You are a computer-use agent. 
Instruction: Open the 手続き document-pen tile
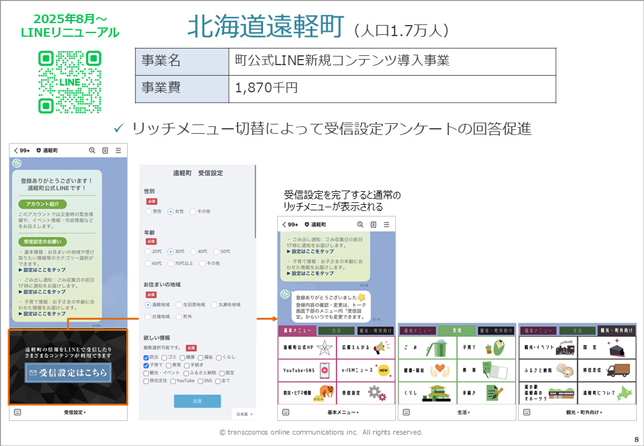tap(486, 393)
